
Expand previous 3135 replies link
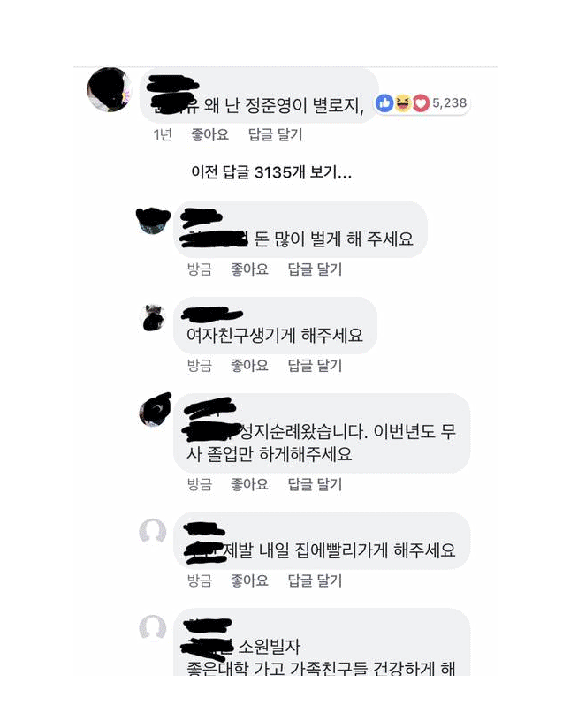point(271,172)
